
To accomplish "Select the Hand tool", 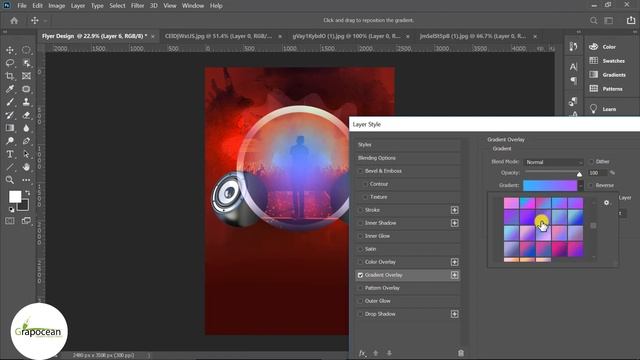I will (26, 167).
